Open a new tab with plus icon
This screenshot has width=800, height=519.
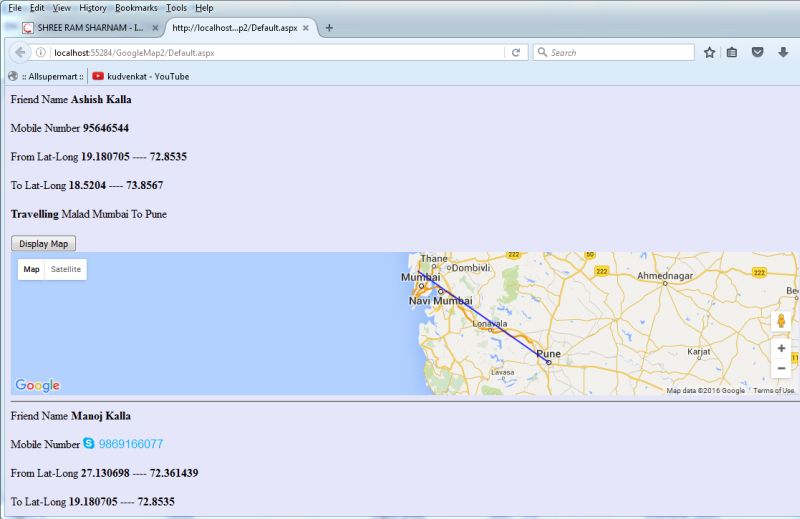329,28
